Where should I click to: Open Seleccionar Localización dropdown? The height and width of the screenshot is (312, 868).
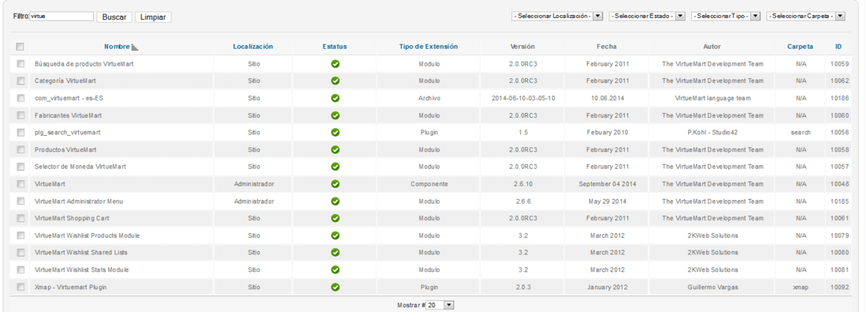(557, 17)
